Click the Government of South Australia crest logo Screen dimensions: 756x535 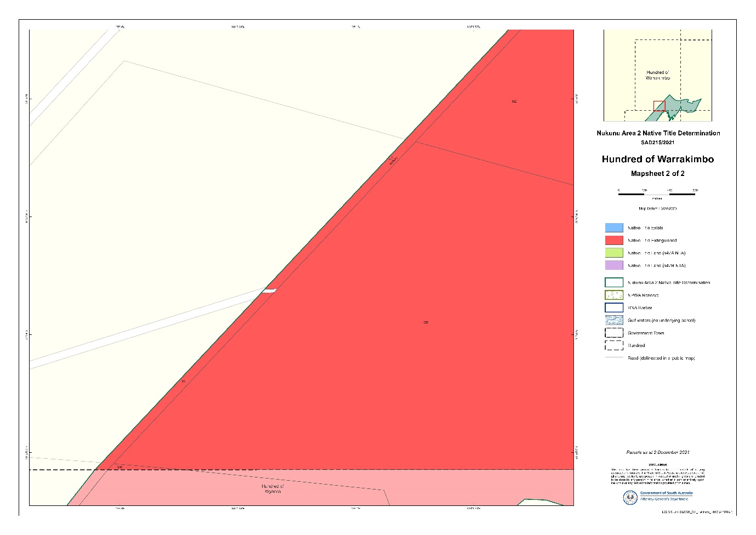pos(630,497)
